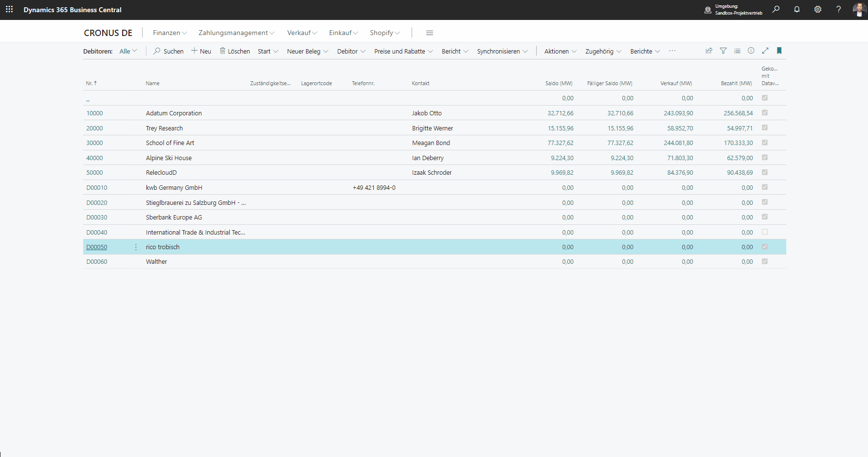The image size is (868, 457).
Task: Expand the Shopify menu
Action: point(385,33)
